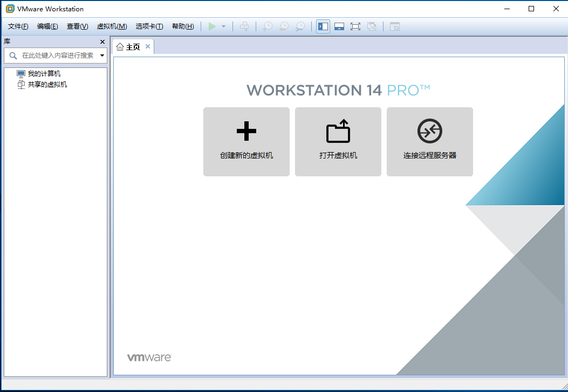The width and height of the screenshot is (568, 392).
Task: Click the VMware Workstation title bar icon
Action: click(x=10, y=9)
